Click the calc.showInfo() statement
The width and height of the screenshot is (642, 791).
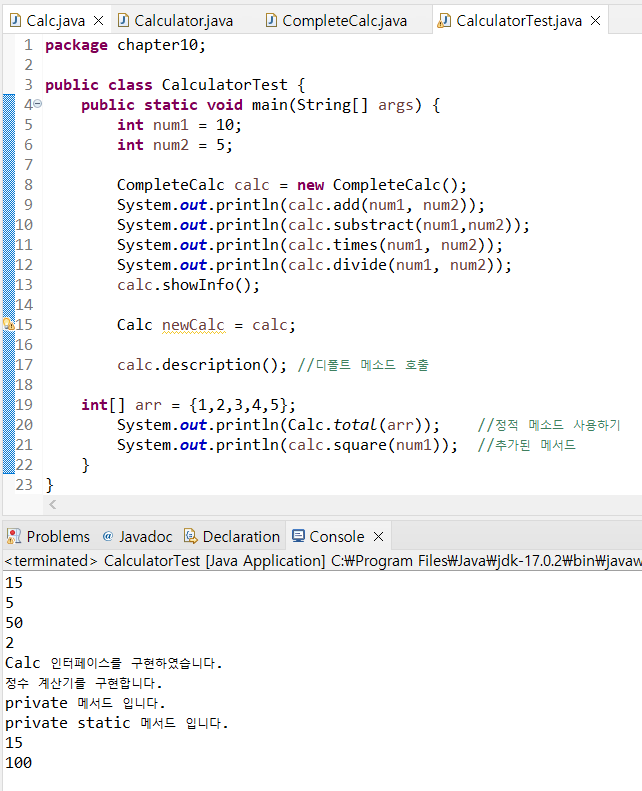pyautogui.click(x=189, y=285)
